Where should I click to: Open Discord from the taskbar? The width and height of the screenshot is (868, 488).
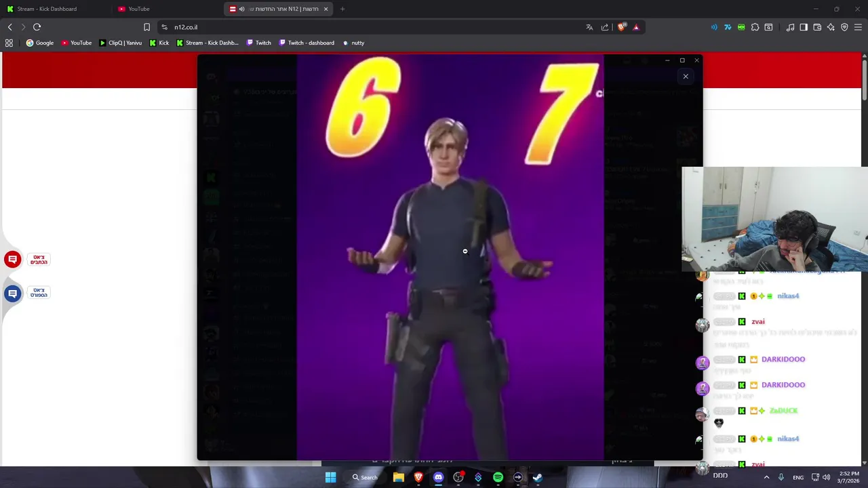point(438,477)
